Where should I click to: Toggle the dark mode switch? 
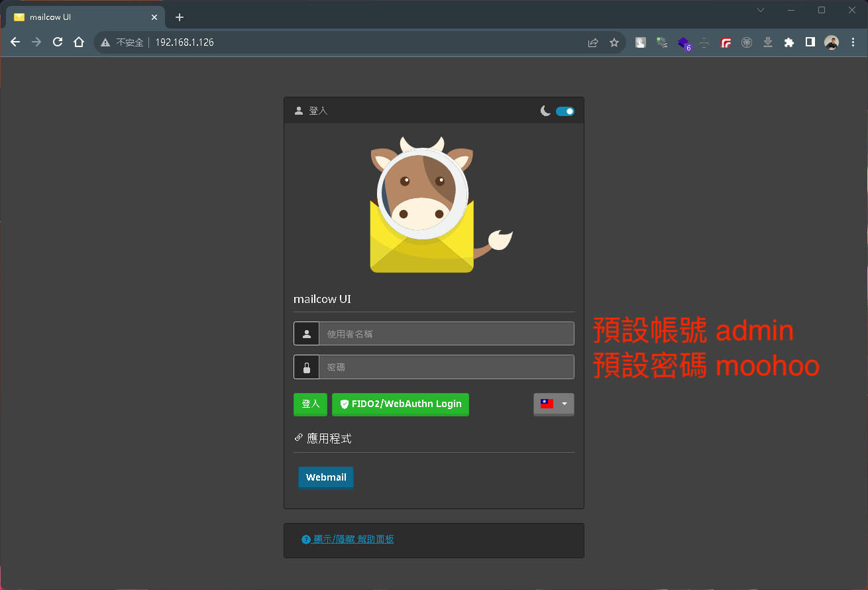coord(565,111)
